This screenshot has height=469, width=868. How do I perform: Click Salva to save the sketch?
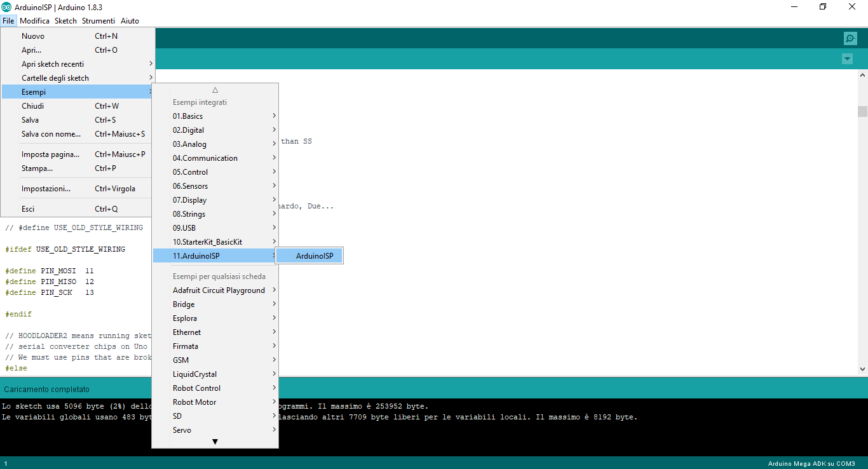click(78, 120)
